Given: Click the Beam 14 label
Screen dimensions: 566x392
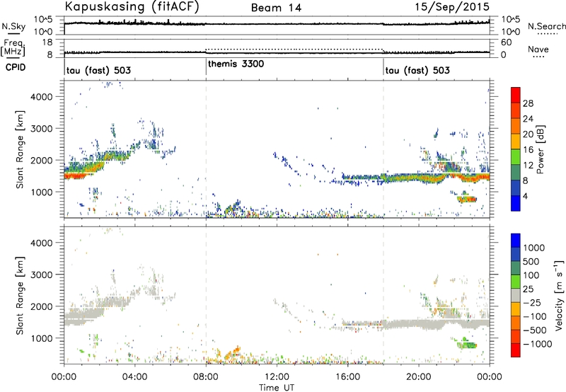Looking at the screenshot, I should coord(276,8).
